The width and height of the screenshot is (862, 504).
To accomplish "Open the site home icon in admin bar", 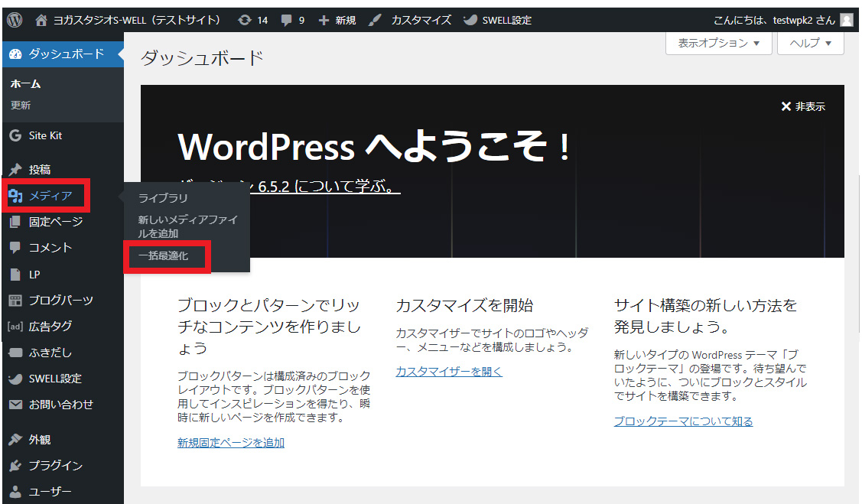I will (x=41, y=21).
